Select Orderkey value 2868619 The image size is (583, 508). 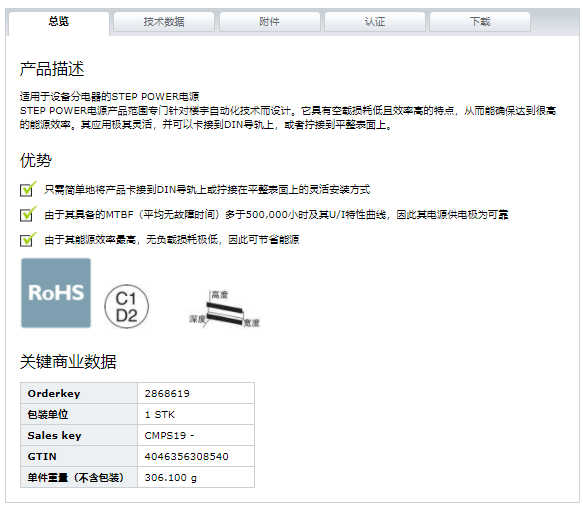coord(167,393)
